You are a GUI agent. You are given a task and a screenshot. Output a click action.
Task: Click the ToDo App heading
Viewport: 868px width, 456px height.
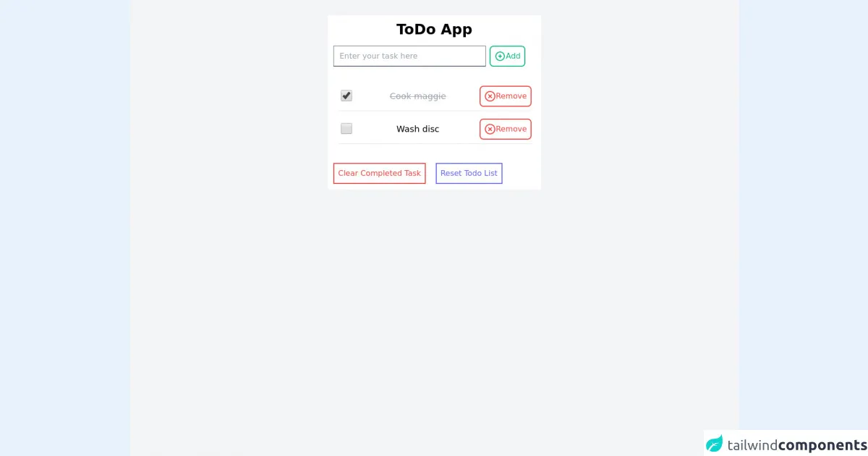[434, 30]
